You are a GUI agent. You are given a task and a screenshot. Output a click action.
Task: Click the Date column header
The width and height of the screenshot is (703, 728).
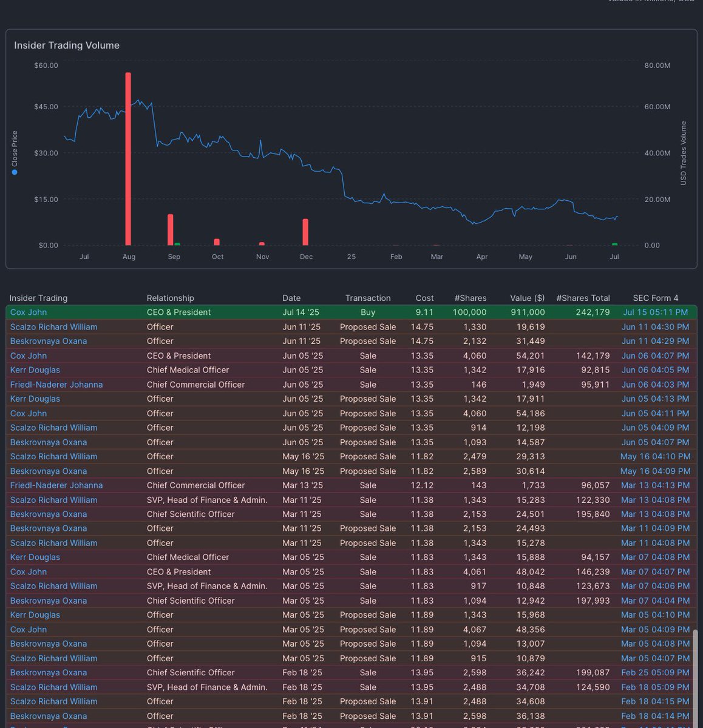point(291,298)
